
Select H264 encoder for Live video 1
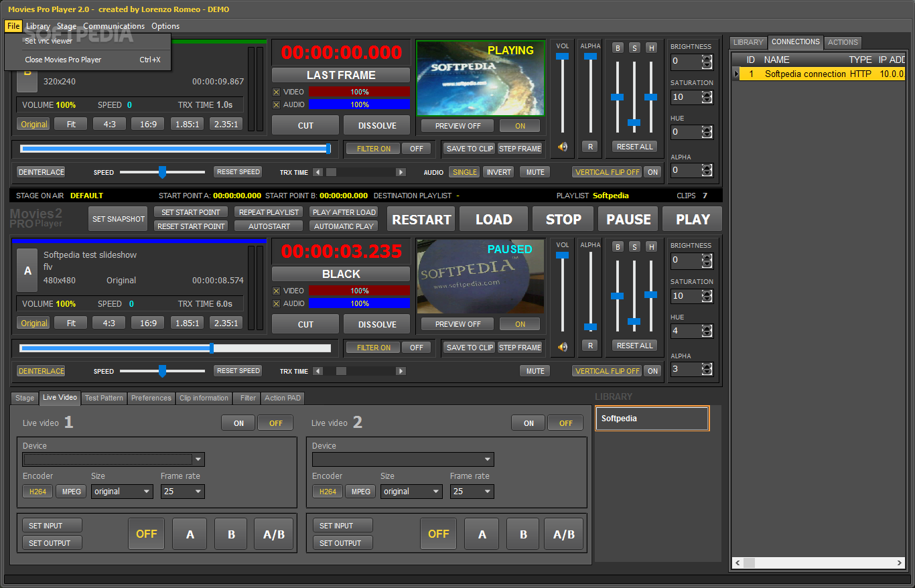38,491
